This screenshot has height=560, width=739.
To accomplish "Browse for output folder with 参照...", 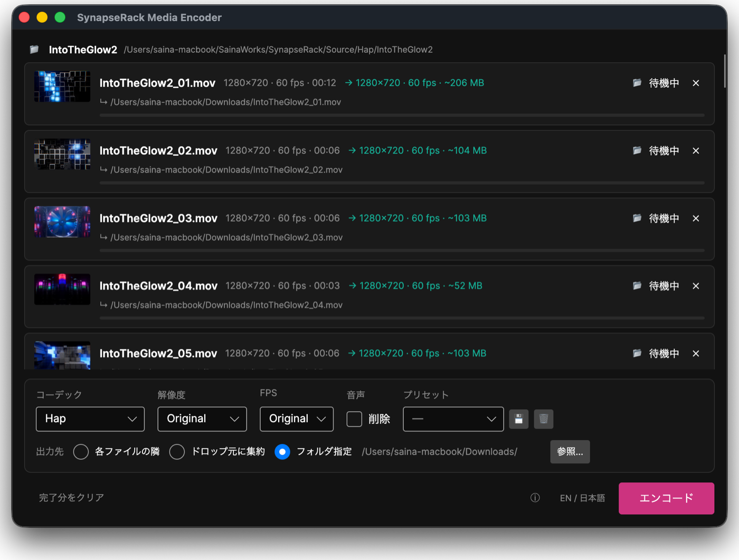I will [x=570, y=452].
